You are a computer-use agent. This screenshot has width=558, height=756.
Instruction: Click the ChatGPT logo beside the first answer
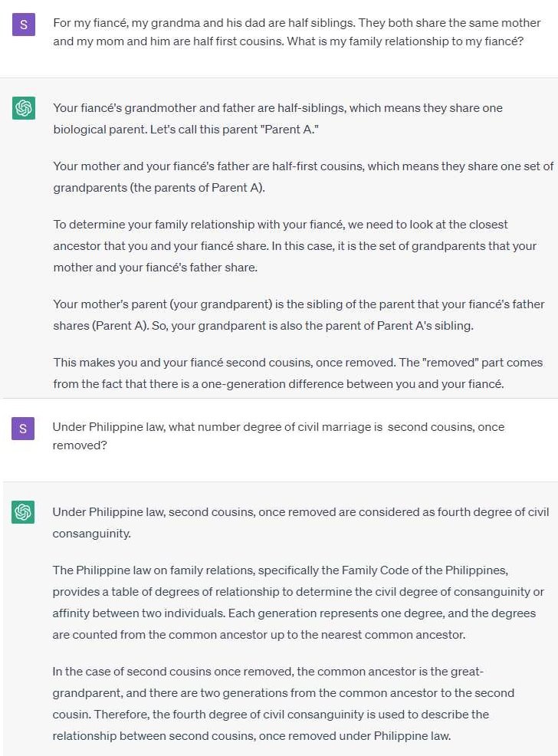click(23, 107)
